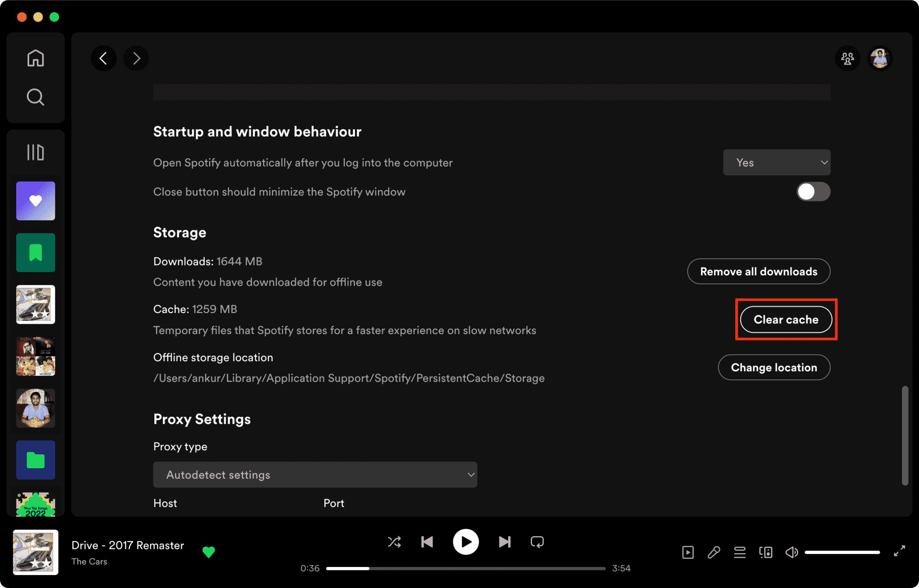Click the user profile icon top right
This screenshot has height=588, width=919.
click(880, 57)
